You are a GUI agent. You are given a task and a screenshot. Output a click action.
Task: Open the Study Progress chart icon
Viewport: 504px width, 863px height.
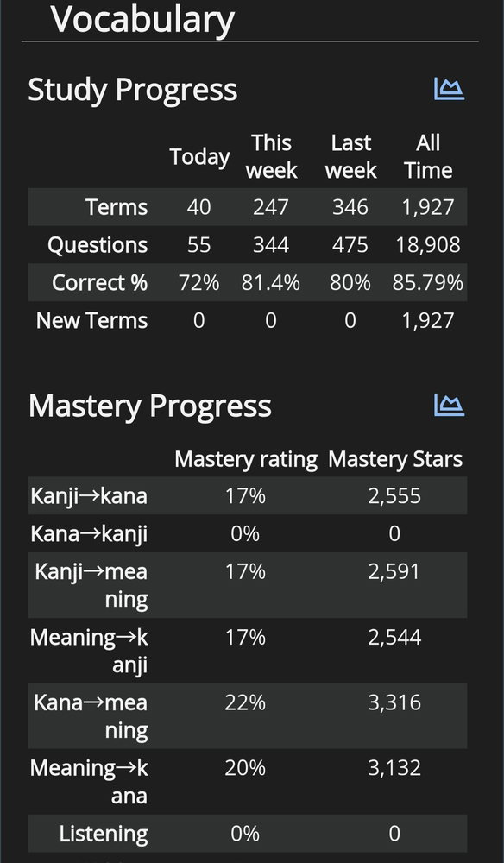pyautogui.click(x=449, y=89)
